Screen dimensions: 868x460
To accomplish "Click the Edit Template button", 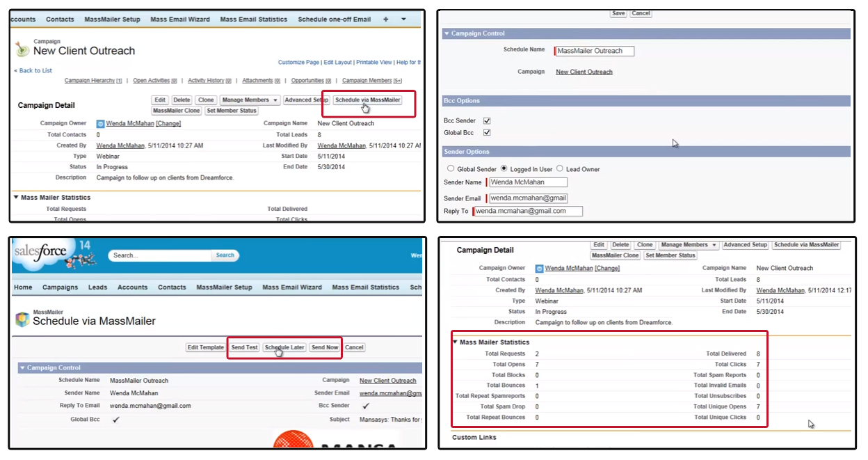I will pyautogui.click(x=206, y=347).
